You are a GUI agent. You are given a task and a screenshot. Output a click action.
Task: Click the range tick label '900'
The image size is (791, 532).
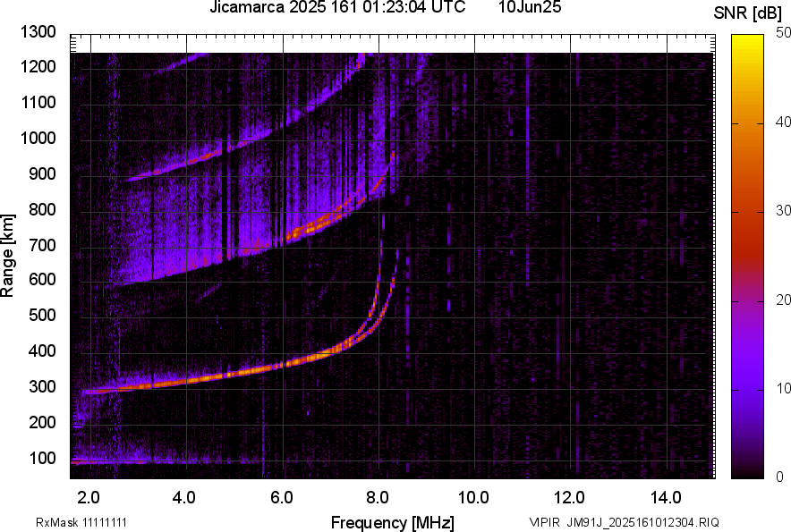coord(42,174)
